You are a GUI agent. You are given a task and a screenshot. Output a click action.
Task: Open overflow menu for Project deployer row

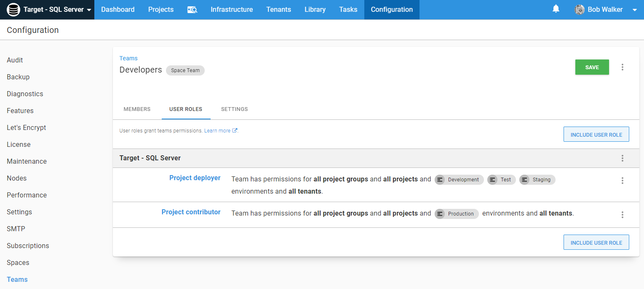pyautogui.click(x=622, y=181)
